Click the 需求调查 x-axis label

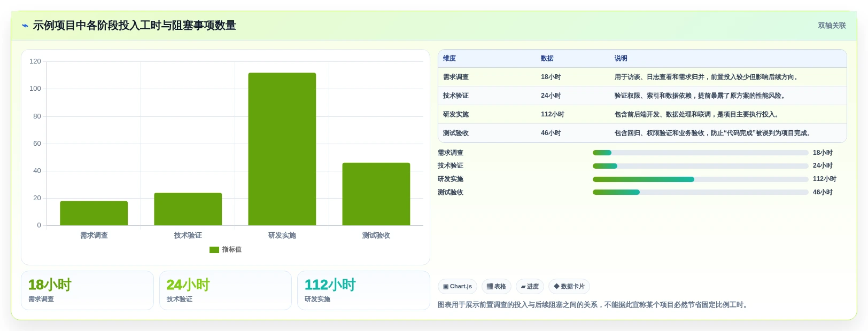point(94,235)
